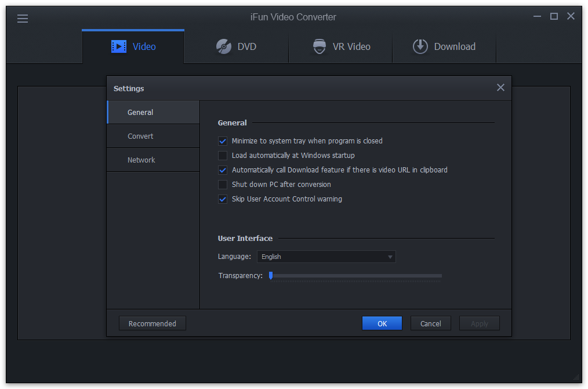Enable Load automatically at Windows startup
The image size is (588, 389).
point(223,156)
